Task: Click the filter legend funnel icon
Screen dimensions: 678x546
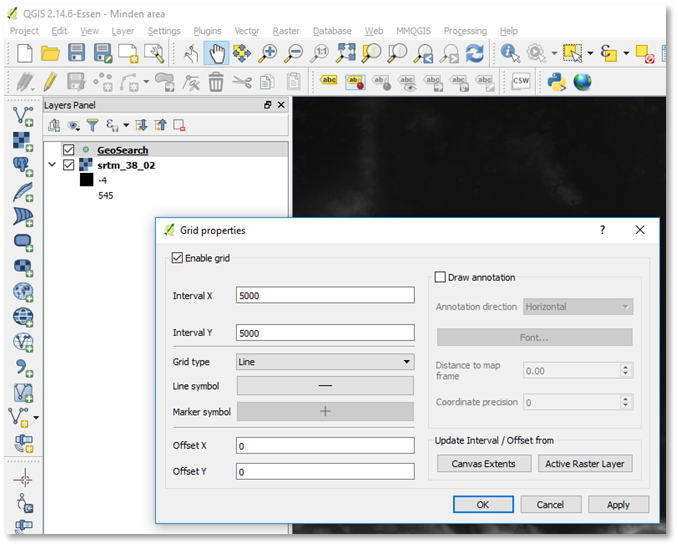Action: (92, 125)
